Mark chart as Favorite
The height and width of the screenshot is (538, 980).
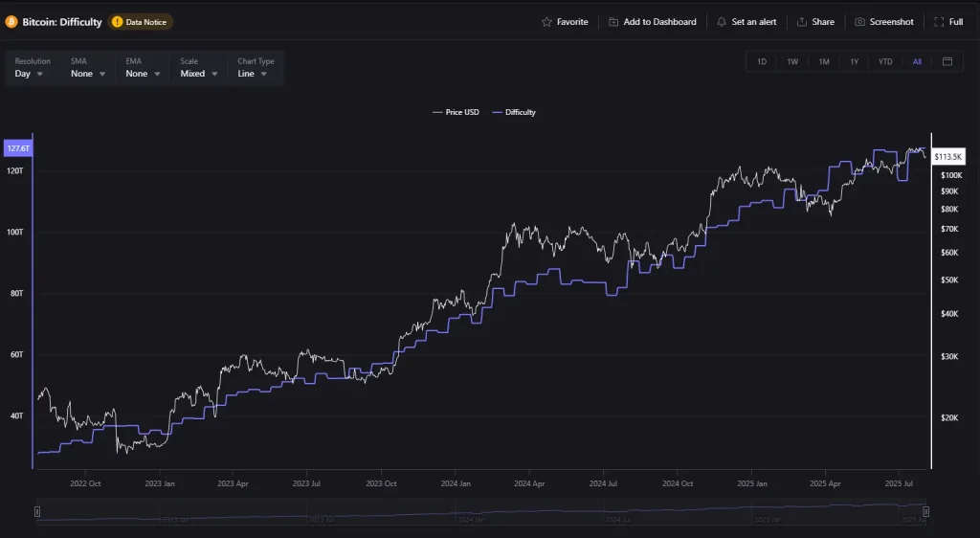click(565, 22)
